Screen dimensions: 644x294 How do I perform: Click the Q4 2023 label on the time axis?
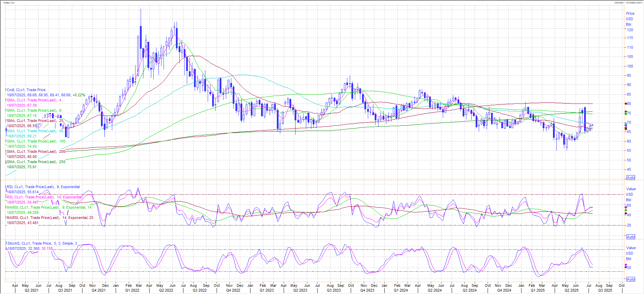point(367,290)
